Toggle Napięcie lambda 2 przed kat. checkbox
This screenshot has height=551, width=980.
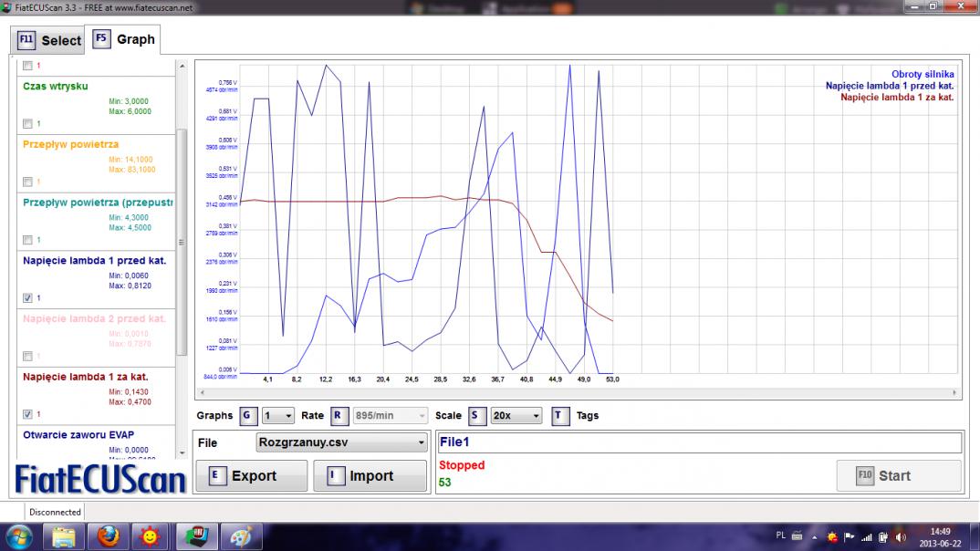(27, 356)
